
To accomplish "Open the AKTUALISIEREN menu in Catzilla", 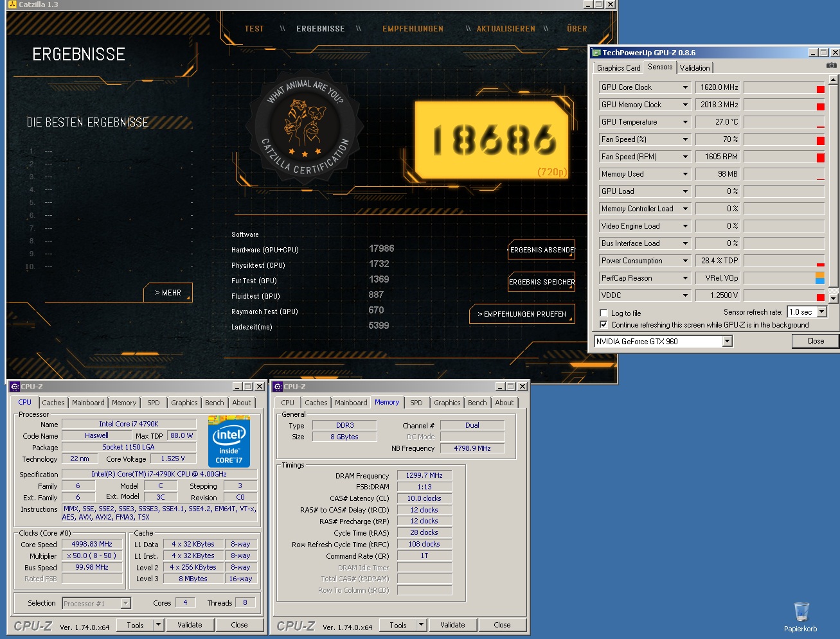I will click(x=506, y=29).
